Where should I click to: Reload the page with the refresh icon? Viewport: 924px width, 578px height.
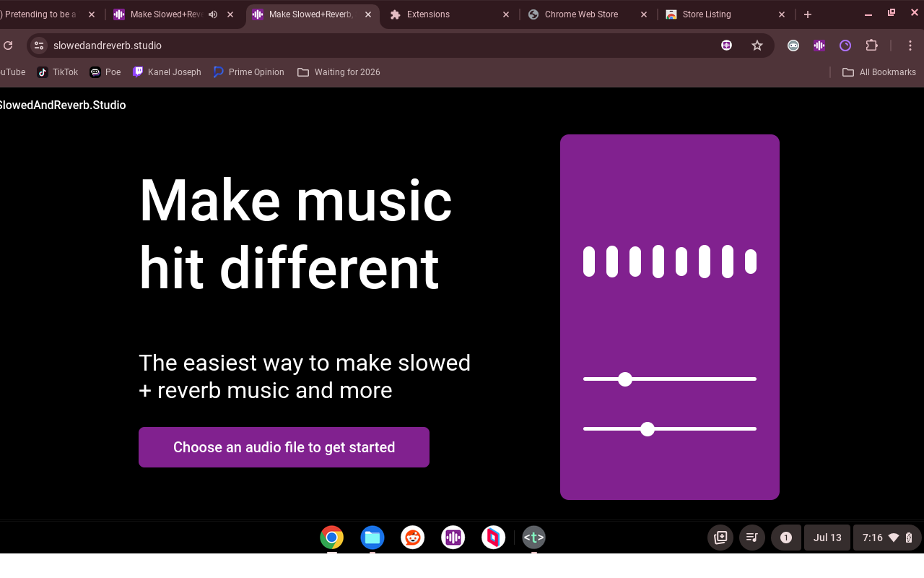tap(8, 45)
